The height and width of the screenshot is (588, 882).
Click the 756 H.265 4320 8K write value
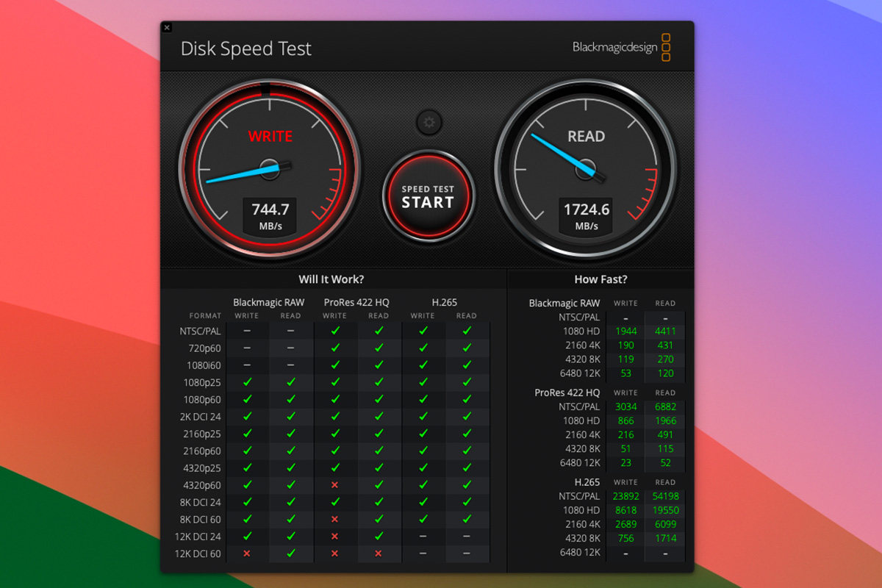point(626,538)
